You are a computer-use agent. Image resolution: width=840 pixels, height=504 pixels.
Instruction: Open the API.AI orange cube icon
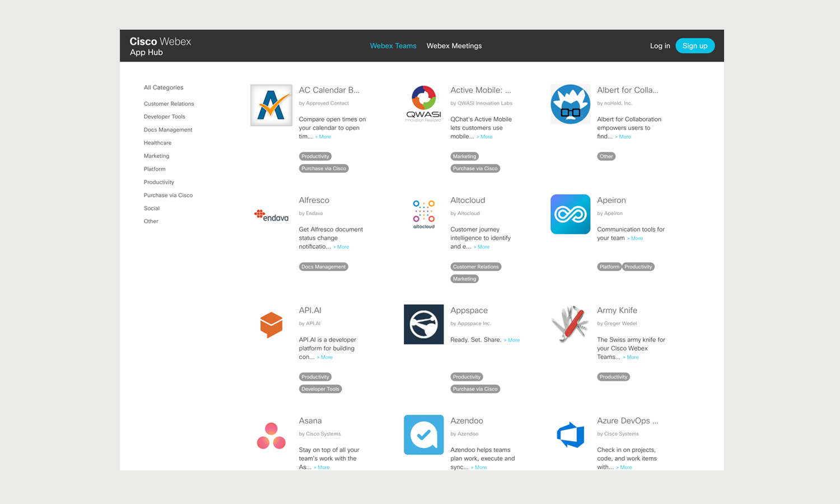coord(271,325)
